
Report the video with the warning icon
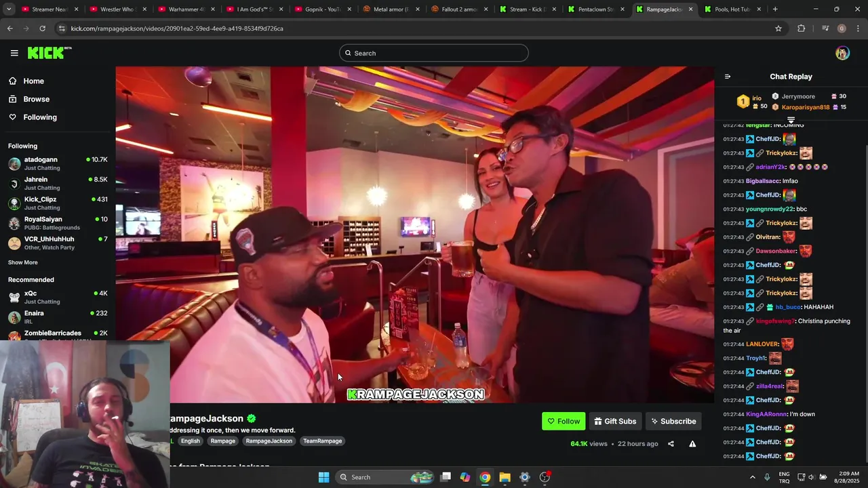click(x=692, y=444)
